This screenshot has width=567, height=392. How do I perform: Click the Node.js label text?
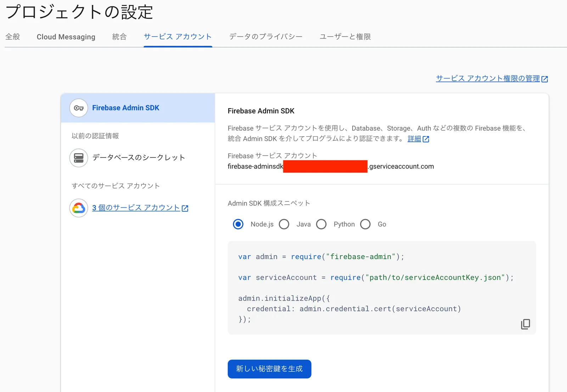tap(262, 224)
